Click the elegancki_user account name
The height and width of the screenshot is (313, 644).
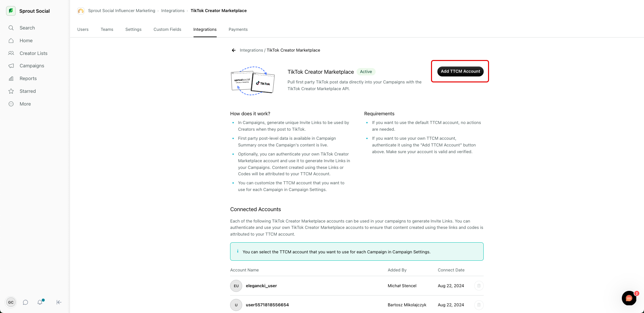tap(261, 286)
